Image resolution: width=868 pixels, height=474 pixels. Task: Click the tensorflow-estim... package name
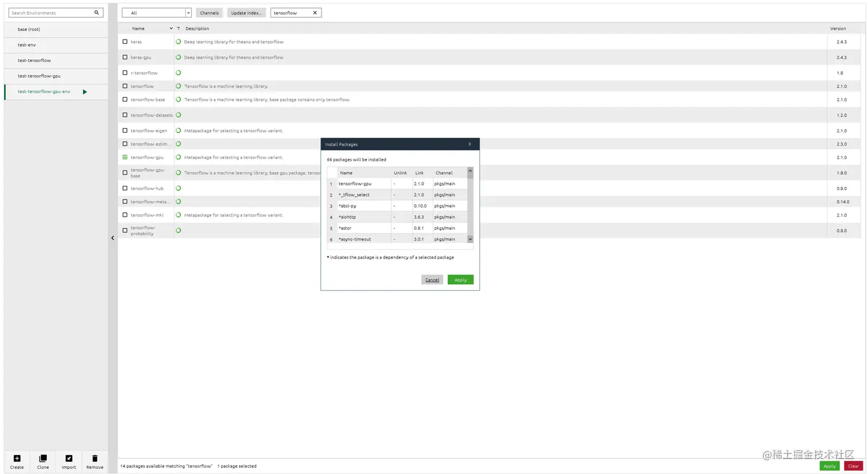pyautogui.click(x=151, y=144)
